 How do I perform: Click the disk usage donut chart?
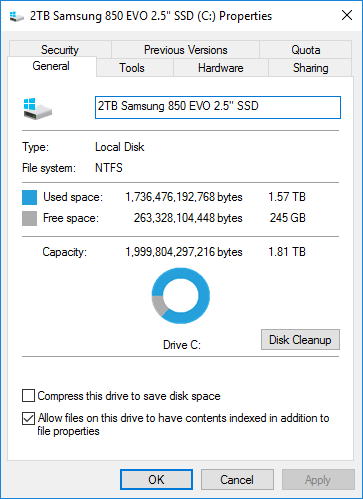[181, 296]
